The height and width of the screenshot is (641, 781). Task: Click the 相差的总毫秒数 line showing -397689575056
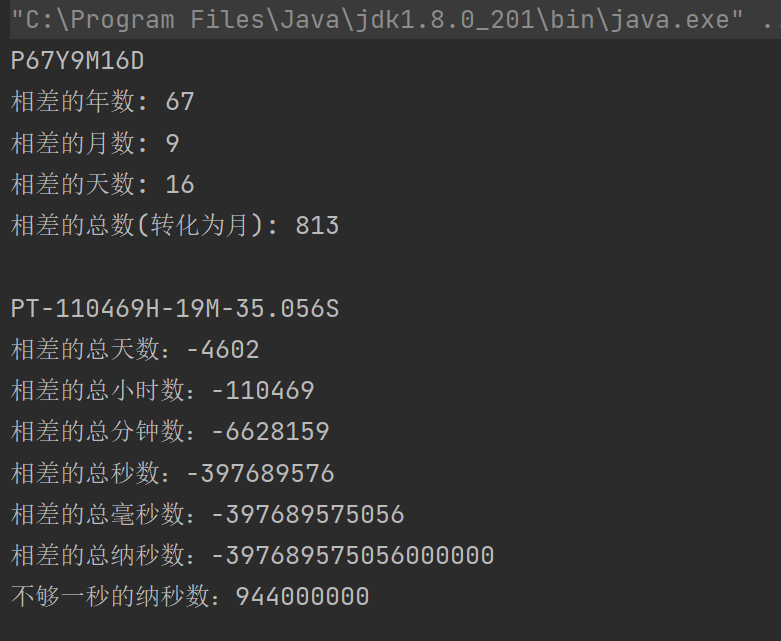coord(207,514)
